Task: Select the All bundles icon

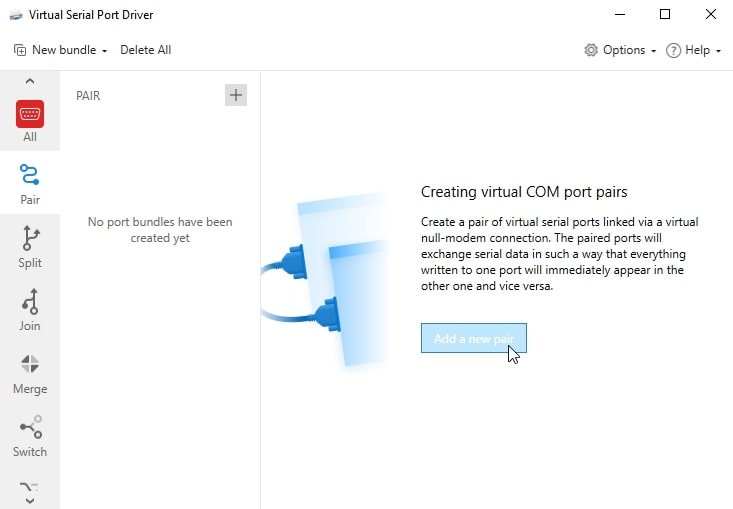Action: click(30, 114)
